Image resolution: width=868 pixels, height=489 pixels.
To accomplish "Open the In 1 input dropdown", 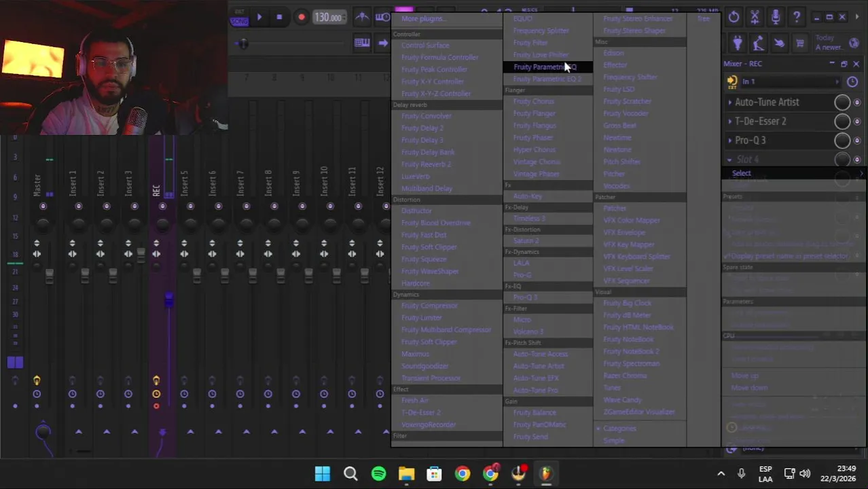I will pos(791,81).
